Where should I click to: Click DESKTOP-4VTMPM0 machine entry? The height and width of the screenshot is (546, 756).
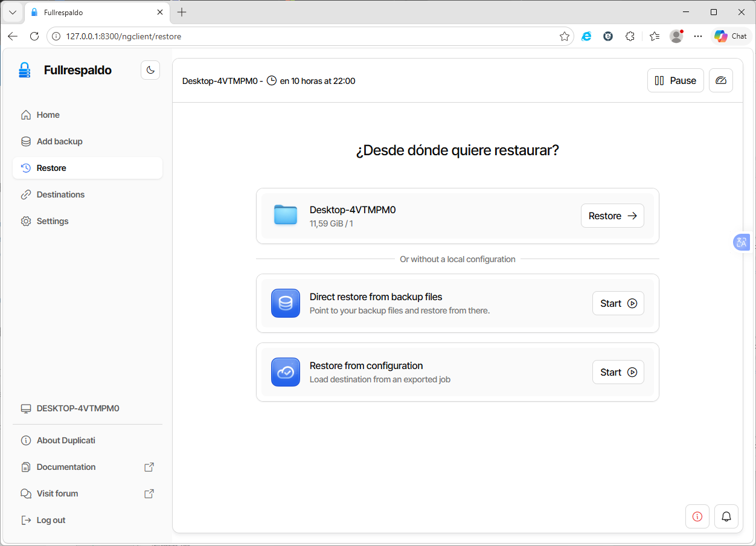click(x=88, y=408)
